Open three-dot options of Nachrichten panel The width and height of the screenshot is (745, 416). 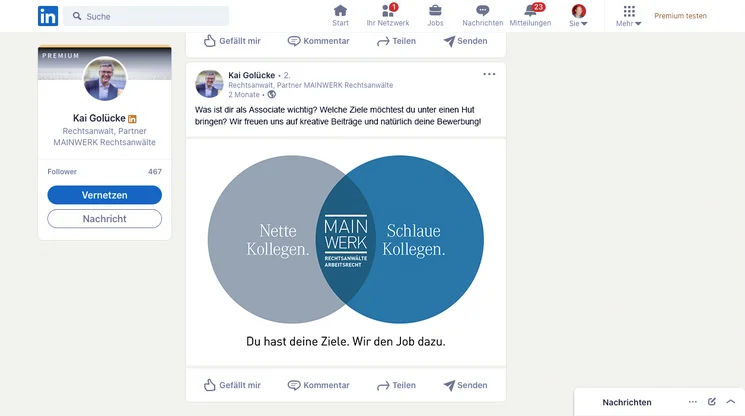(x=692, y=402)
